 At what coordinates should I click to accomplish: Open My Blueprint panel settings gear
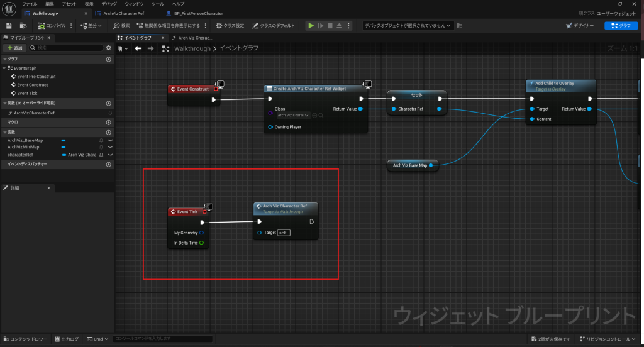click(108, 48)
